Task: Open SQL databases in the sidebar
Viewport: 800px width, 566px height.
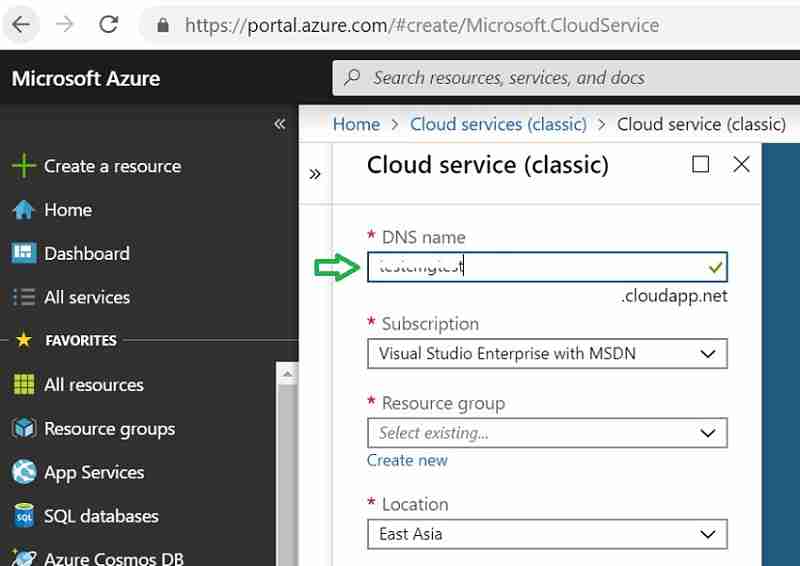Action: click(x=101, y=516)
